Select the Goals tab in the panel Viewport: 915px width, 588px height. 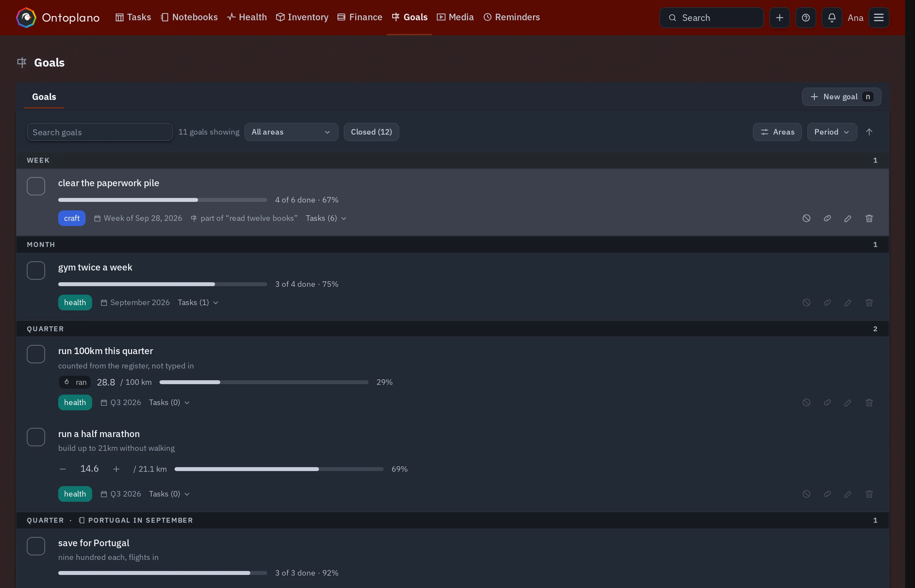tap(44, 97)
